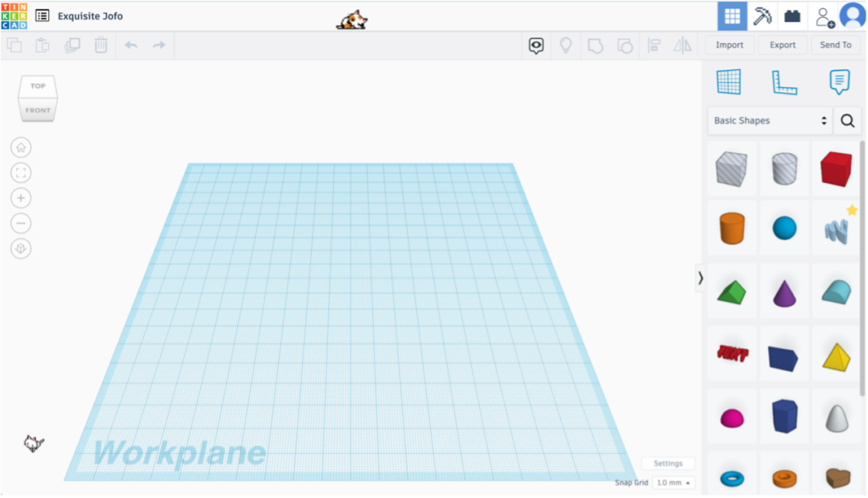
Task: Select the teal Round Roof shape
Action: (x=837, y=292)
